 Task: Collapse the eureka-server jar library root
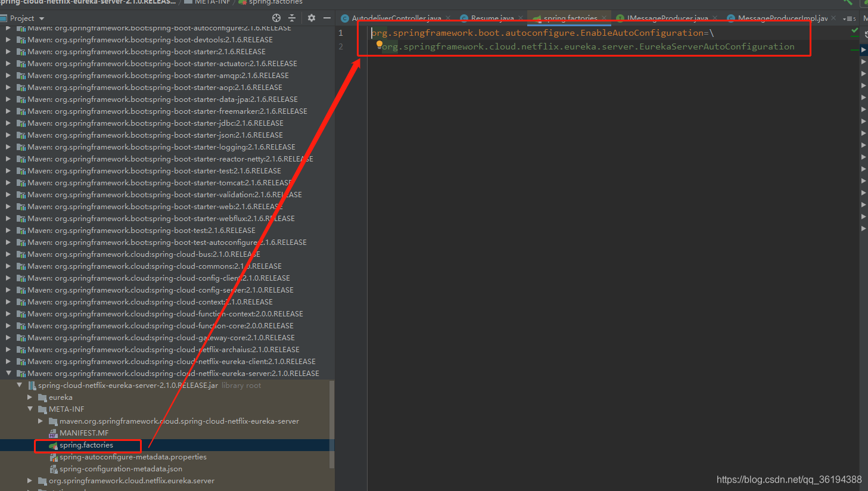tap(19, 386)
